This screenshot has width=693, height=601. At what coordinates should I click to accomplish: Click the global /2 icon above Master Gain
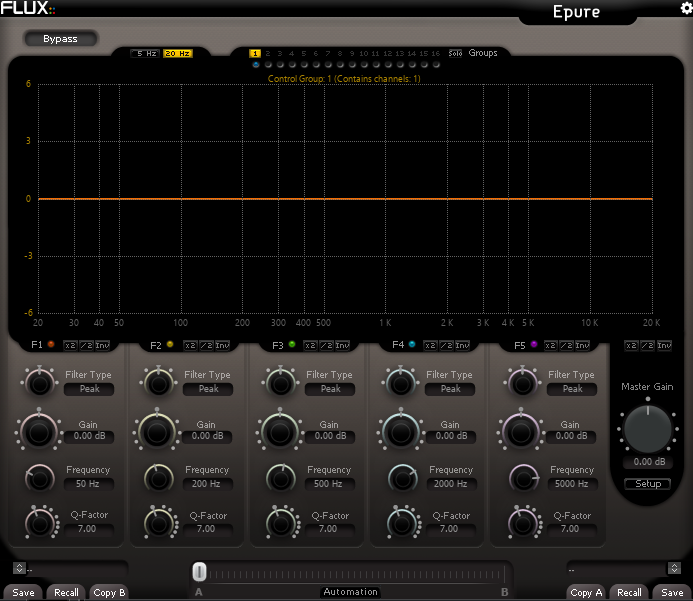[x=647, y=345]
